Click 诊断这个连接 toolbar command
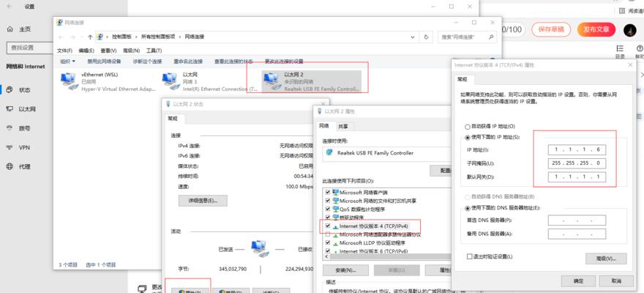This screenshot has height=293, width=644. click(147, 62)
